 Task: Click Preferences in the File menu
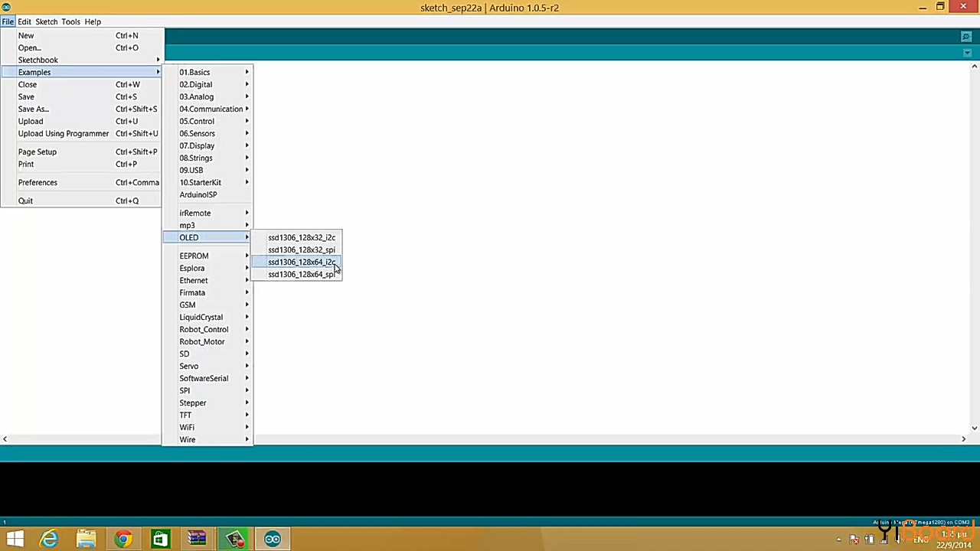point(38,182)
